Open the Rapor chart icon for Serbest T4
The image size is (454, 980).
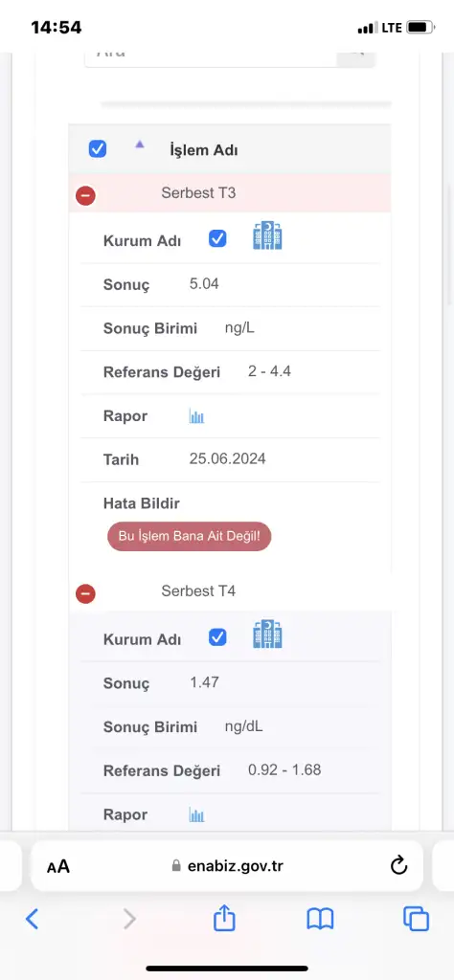197,815
